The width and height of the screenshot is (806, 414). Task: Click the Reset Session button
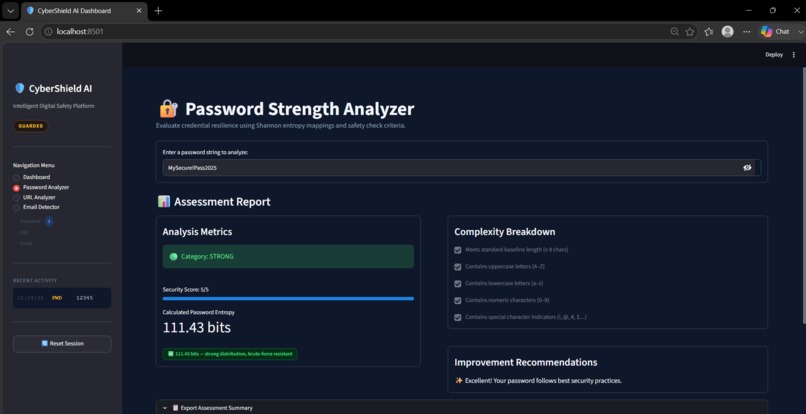pos(62,344)
